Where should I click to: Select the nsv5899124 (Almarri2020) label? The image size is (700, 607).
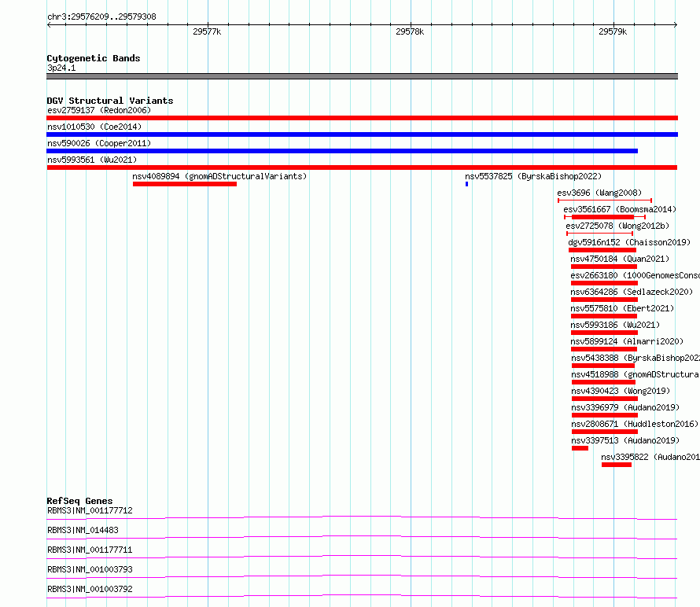627,341
